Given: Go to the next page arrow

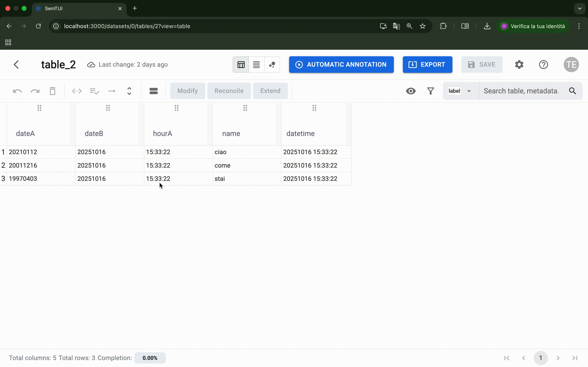Looking at the screenshot, I should click(558, 358).
